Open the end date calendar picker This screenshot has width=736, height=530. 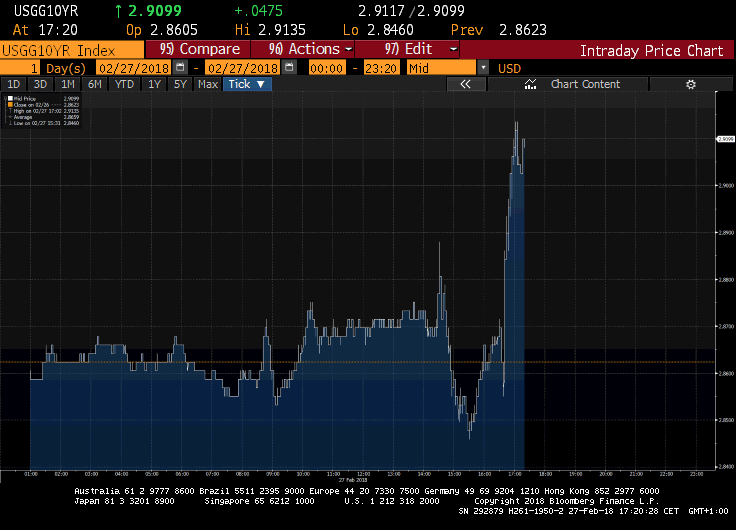pyautogui.click(x=290, y=68)
